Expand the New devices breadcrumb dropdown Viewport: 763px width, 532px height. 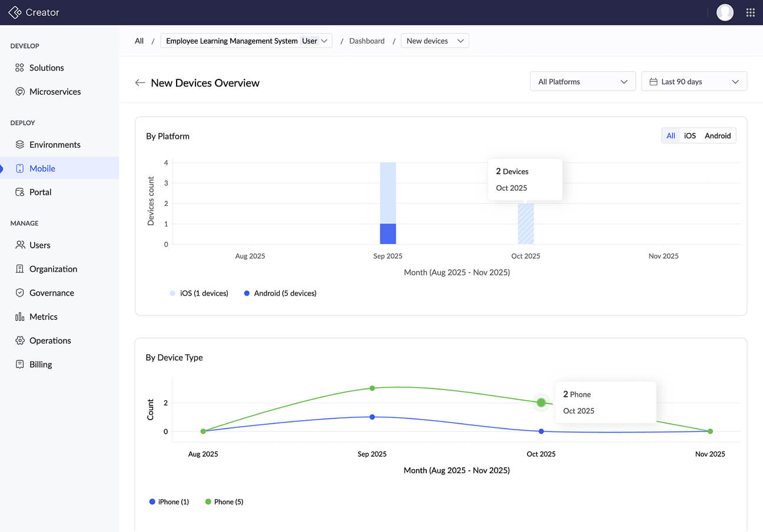[x=434, y=41]
